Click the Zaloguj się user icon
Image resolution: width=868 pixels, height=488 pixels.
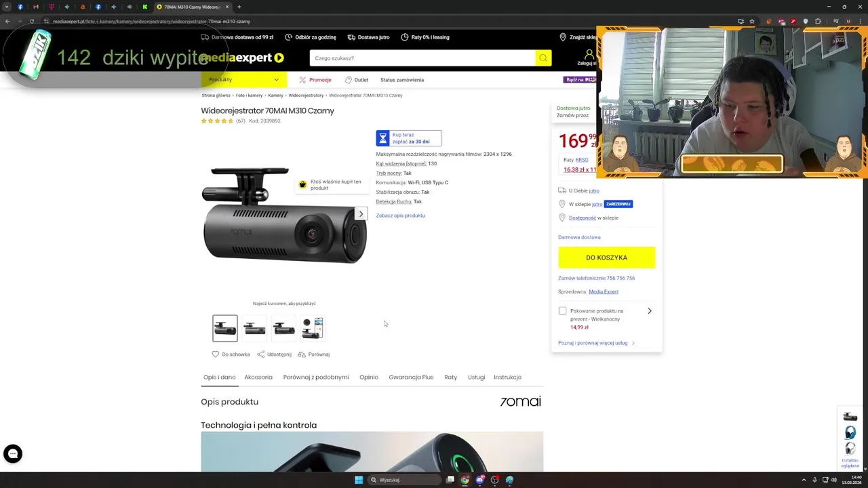589,54
